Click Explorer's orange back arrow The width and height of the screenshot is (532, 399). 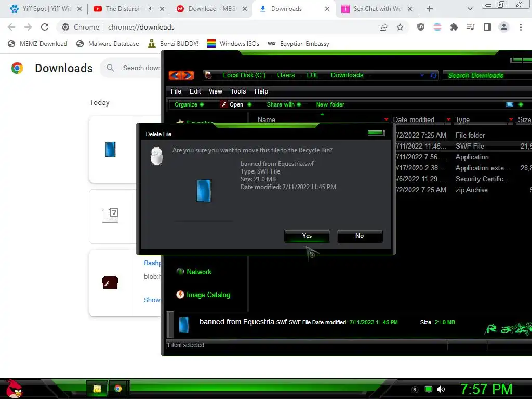click(x=175, y=75)
